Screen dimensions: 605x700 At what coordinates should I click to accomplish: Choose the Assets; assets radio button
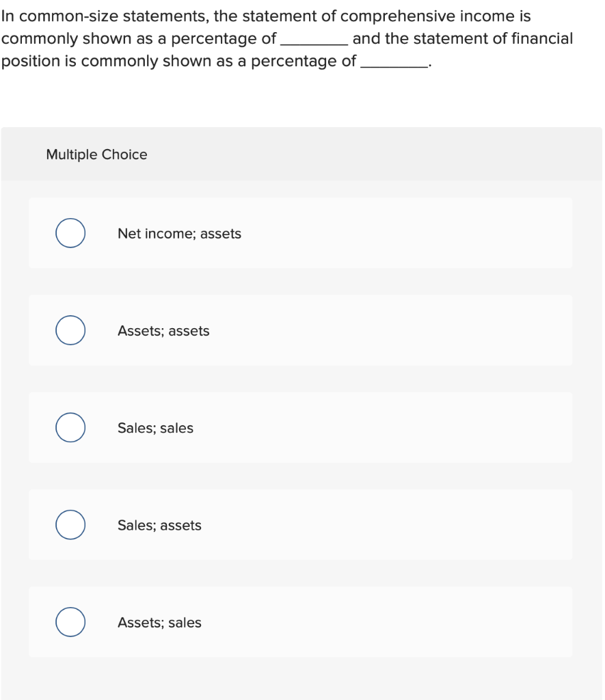click(x=70, y=330)
